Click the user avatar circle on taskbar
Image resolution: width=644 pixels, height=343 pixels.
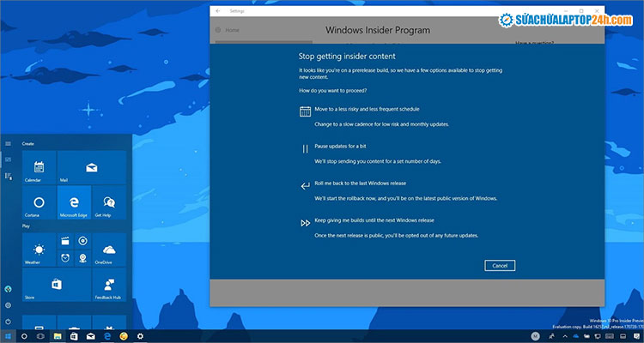[535, 336]
